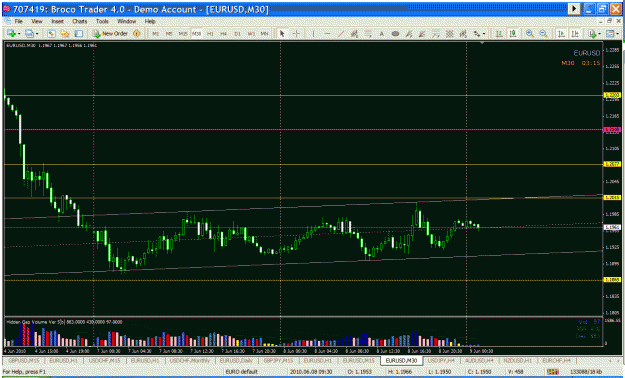The width and height of the screenshot is (625, 378).
Task: Open the View menu
Action: coord(37,21)
